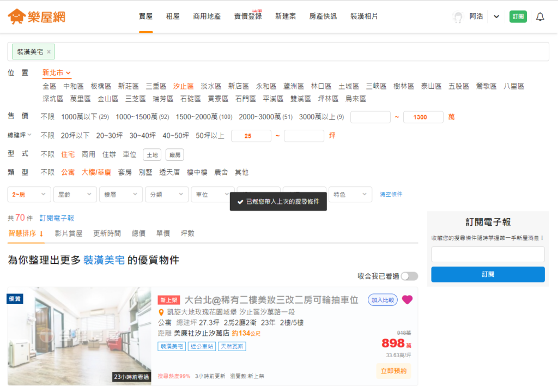Viewport: 558px width, 392px height.
Task: Click the blue 訂閱 newsletter button
Action: (x=488, y=274)
